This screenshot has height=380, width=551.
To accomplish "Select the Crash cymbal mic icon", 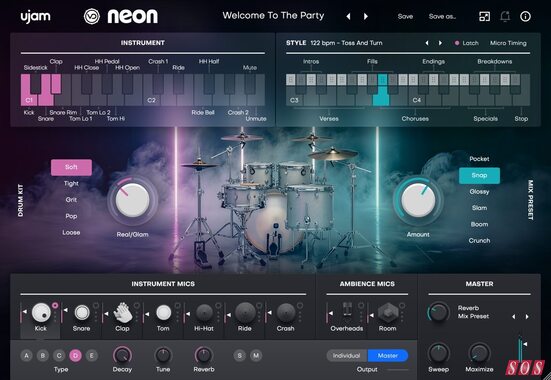I will pyautogui.click(x=286, y=313).
